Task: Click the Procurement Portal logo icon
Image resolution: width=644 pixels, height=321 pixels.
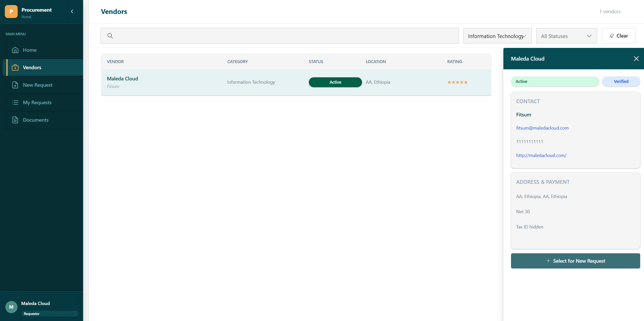Action: tap(11, 12)
